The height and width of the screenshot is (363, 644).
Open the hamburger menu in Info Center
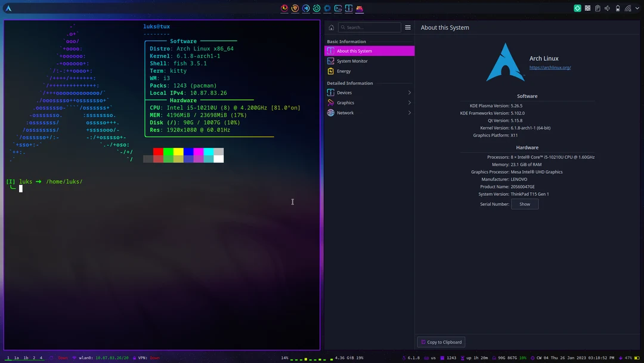coord(408,27)
